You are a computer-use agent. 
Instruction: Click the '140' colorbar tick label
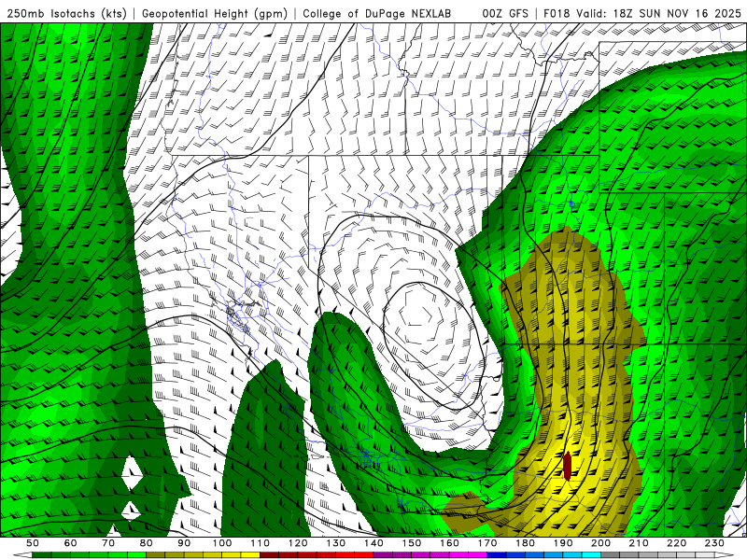[x=373, y=543]
